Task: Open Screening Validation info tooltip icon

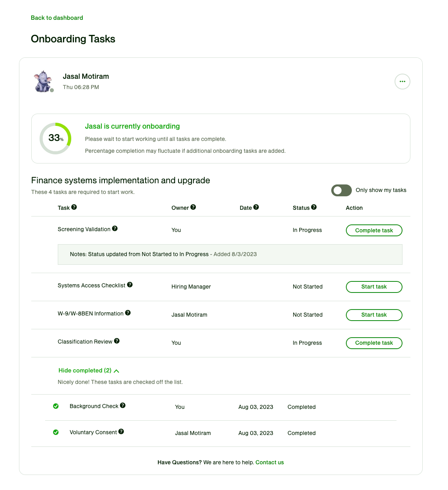Action: click(115, 228)
